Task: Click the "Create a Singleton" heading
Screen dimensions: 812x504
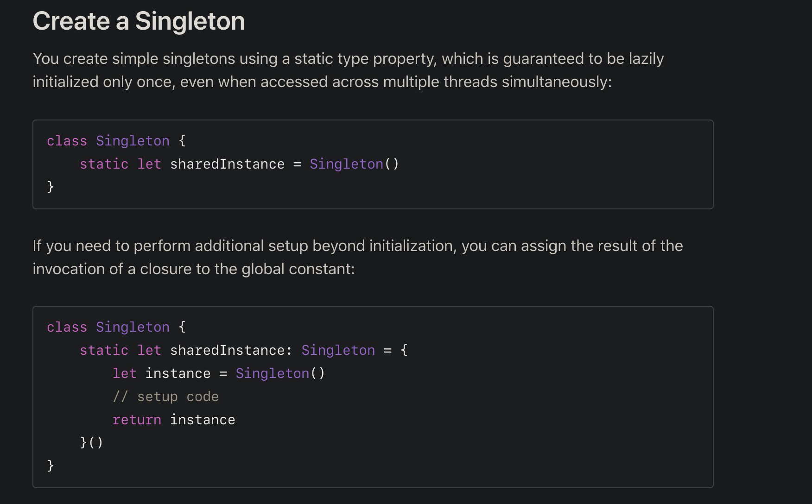Action: pyautogui.click(x=139, y=21)
